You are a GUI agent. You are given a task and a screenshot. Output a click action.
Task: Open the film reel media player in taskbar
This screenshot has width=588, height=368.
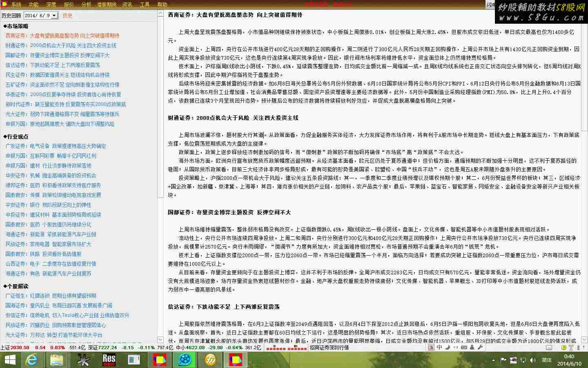tap(185, 360)
